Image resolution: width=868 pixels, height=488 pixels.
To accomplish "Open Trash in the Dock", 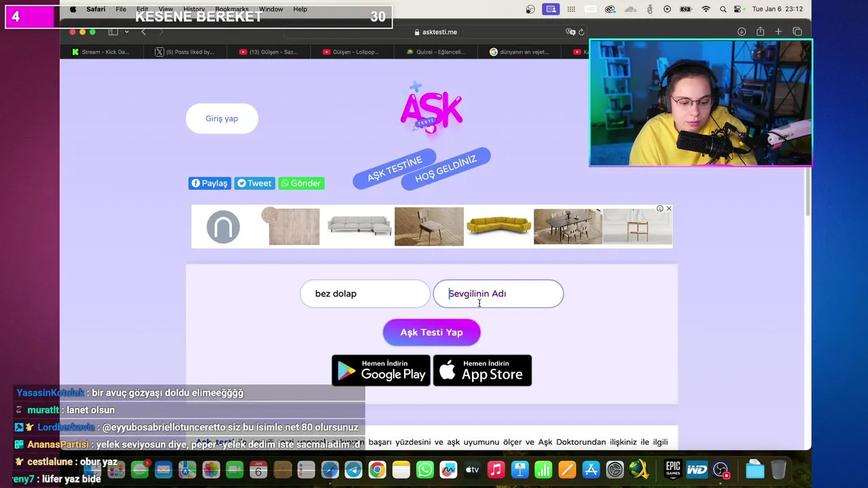I will tap(778, 470).
